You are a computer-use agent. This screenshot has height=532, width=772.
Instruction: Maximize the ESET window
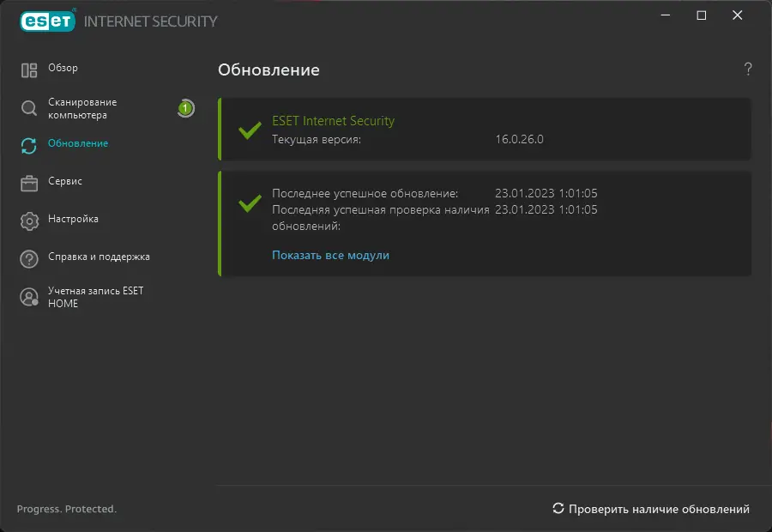(x=702, y=15)
